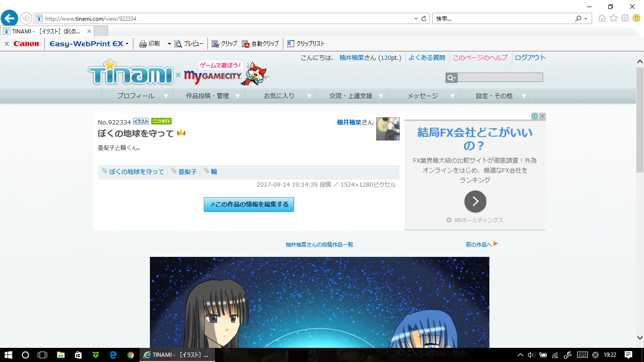Open the myGAMECITY banner

(x=227, y=74)
